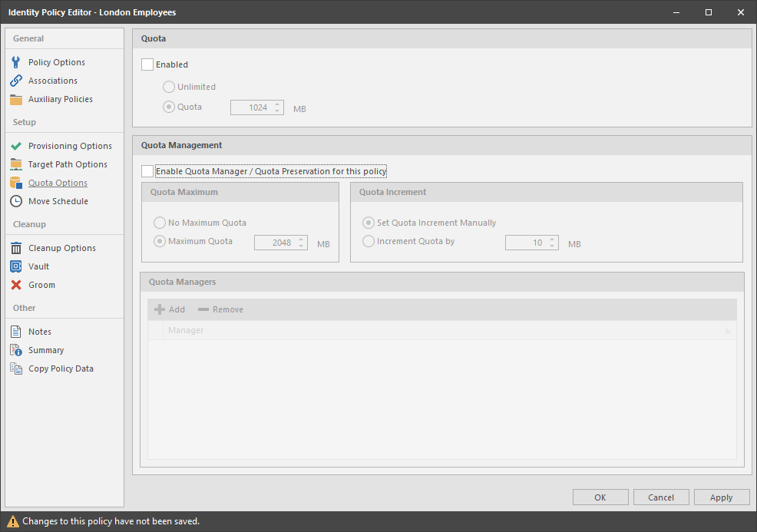
Task: Open Target Path Options
Action: [x=68, y=164]
